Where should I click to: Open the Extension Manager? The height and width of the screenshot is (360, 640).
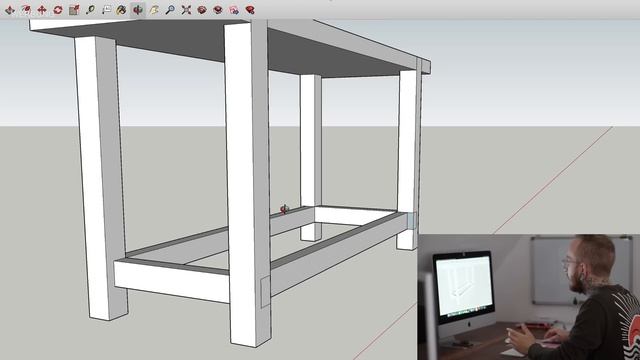250,10
